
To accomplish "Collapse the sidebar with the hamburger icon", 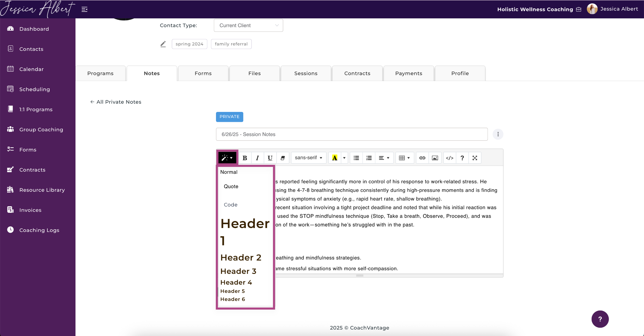I will click(84, 9).
